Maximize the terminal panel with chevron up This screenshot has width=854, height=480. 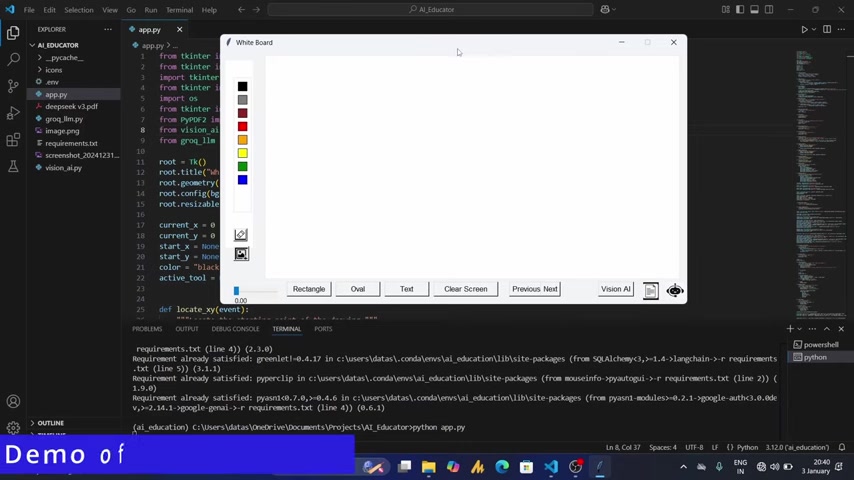tap(827, 329)
